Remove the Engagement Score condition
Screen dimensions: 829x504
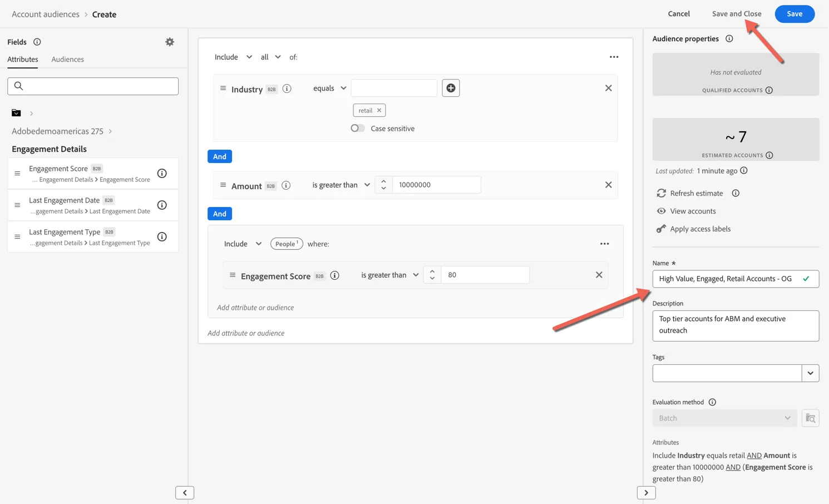point(599,275)
